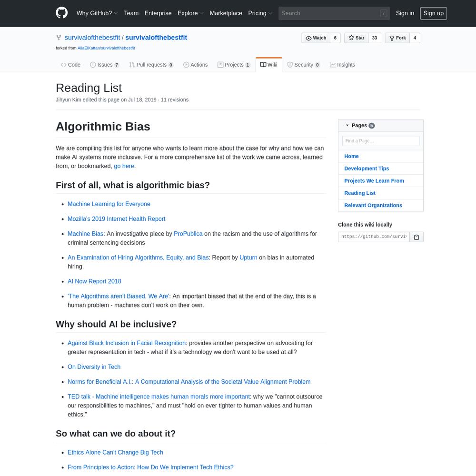Open Norms for Beneficial A.I. paper link
This screenshot has height=476, width=476.
(189, 382)
